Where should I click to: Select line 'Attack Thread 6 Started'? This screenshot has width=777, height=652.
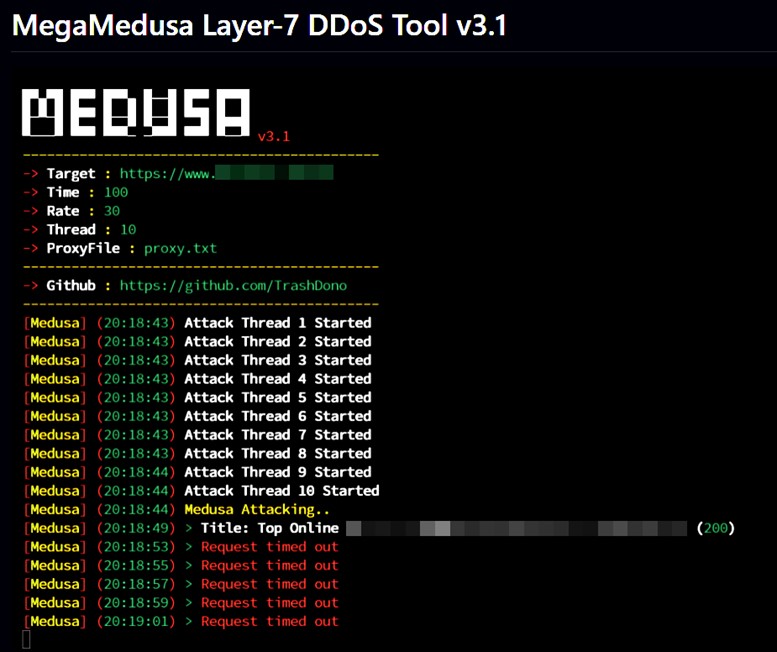278,416
